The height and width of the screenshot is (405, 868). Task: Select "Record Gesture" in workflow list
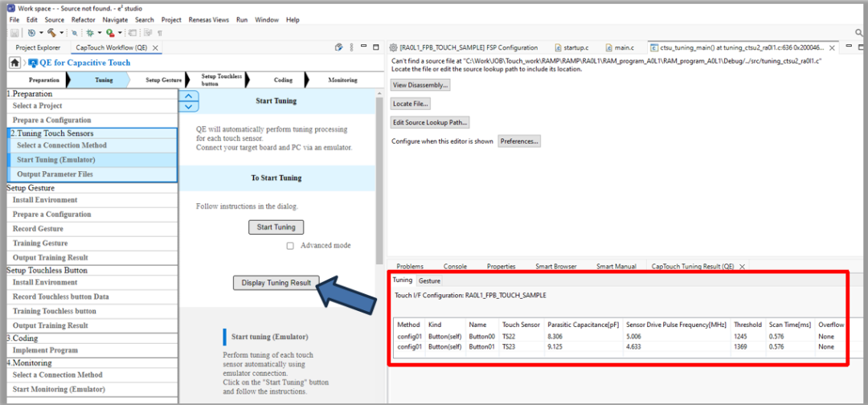coord(92,228)
